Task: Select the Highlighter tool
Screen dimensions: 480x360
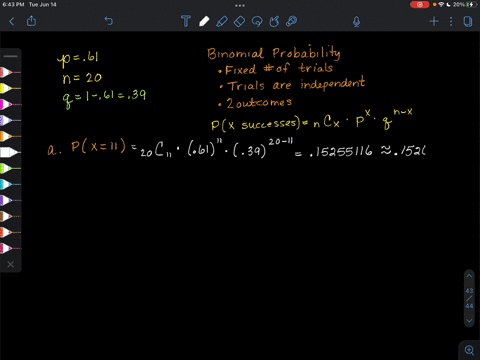Action: (x=222, y=21)
